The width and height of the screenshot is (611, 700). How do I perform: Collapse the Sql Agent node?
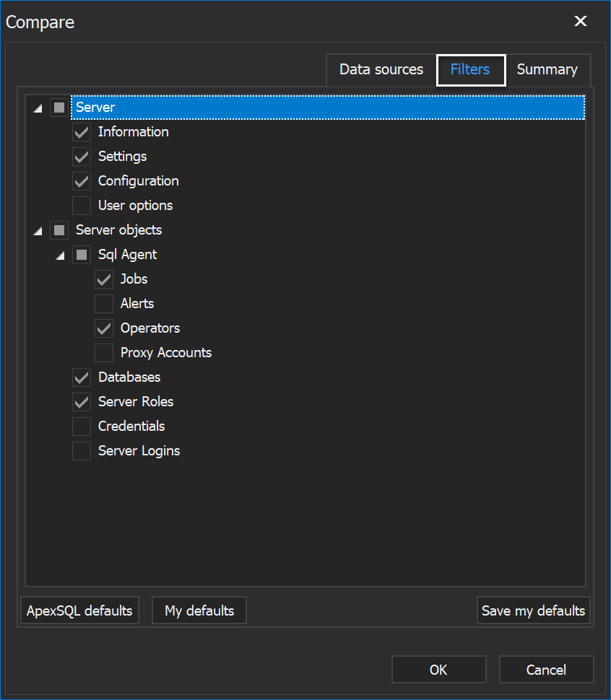60,255
